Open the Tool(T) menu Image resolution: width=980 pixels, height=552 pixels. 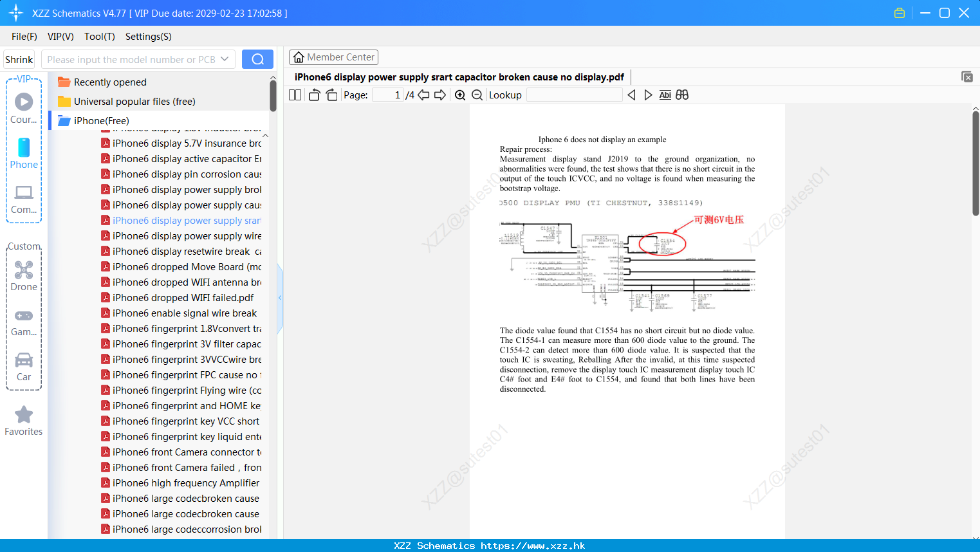coord(100,37)
